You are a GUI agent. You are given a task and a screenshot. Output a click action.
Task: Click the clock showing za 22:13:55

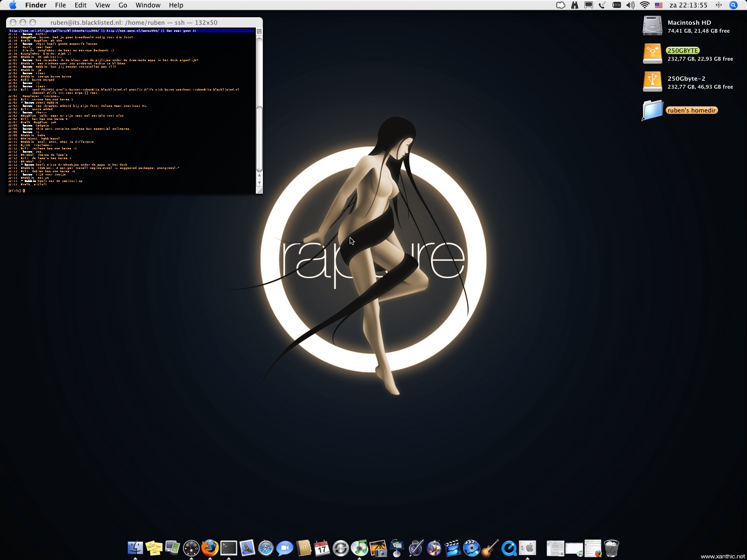[688, 5]
